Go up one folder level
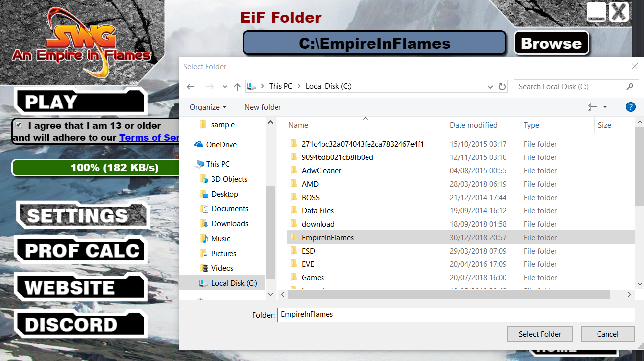The width and height of the screenshot is (644, 361). [x=237, y=87]
